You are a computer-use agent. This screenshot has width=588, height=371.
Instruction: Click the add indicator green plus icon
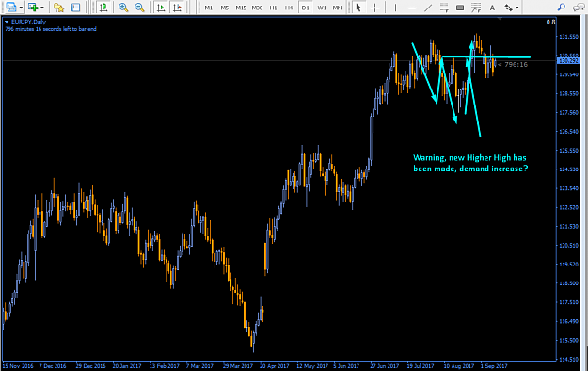(x=33, y=8)
